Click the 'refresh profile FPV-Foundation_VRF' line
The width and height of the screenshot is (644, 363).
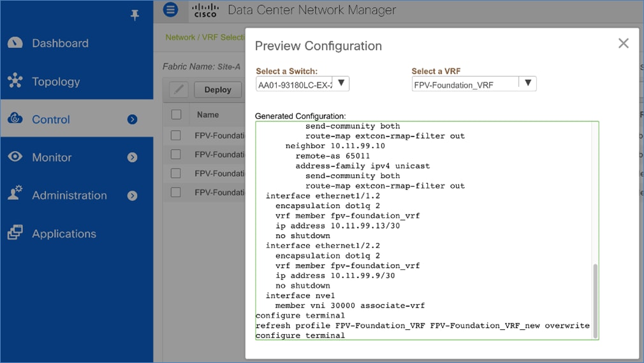(422, 325)
